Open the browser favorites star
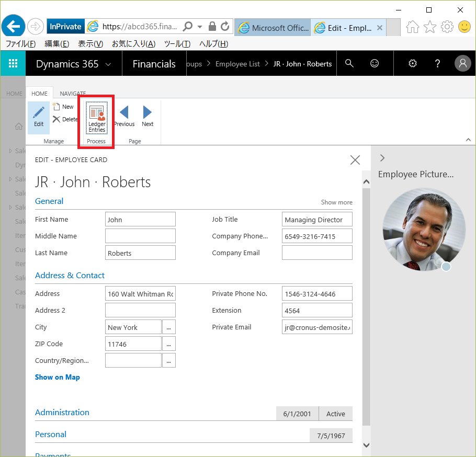 click(x=430, y=27)
